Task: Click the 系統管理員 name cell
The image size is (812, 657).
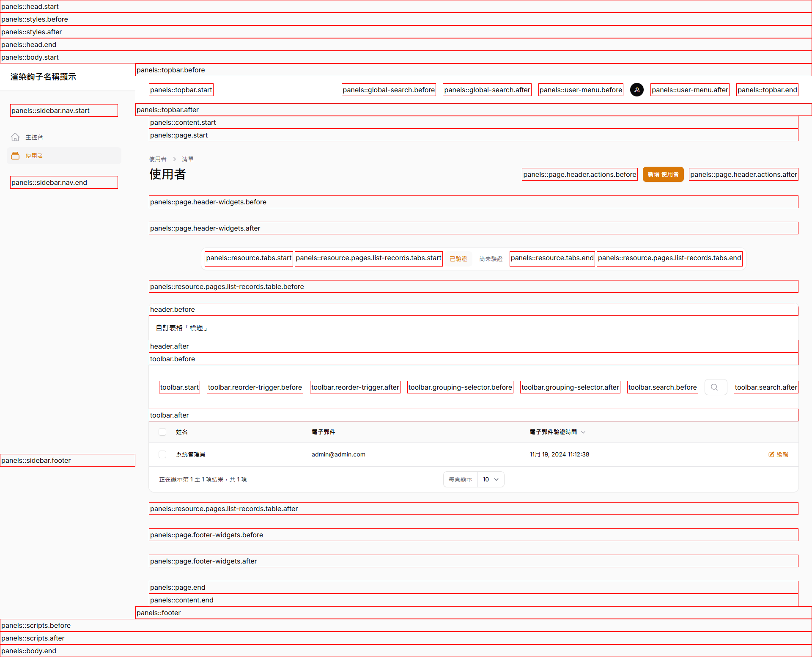Action: point(191,454)
